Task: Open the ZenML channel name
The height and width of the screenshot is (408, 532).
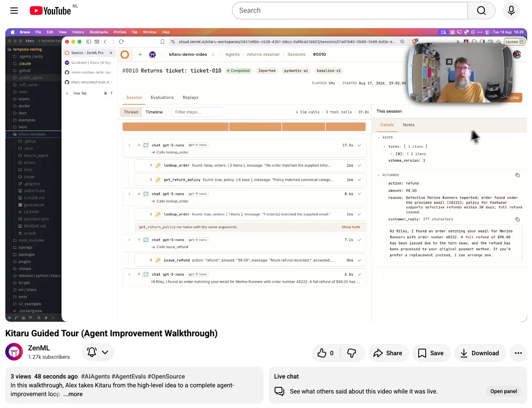Action: click(x=39, y=348)
